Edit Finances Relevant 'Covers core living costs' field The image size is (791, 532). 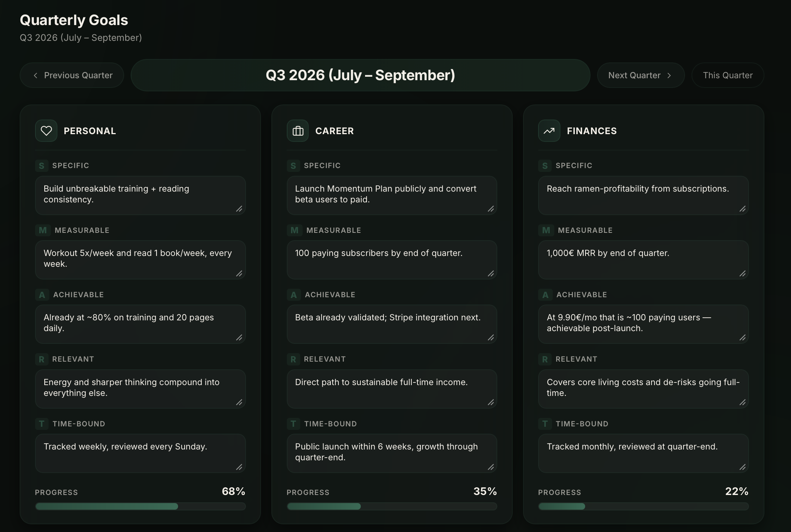tap(643, 389)
